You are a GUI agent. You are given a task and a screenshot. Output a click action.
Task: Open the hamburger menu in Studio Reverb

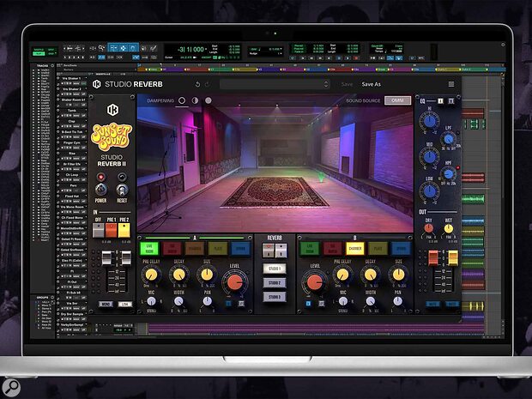pos(451,84)
